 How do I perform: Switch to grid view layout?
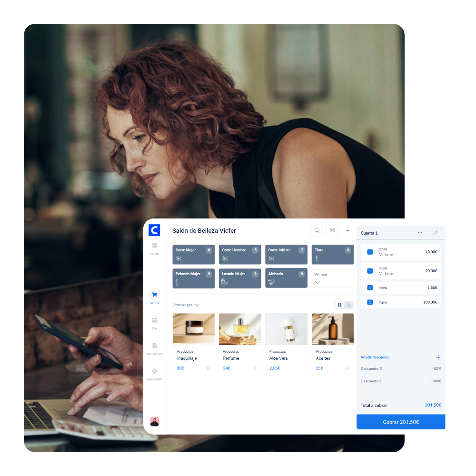pyautogui.click(x=339, y=305)
